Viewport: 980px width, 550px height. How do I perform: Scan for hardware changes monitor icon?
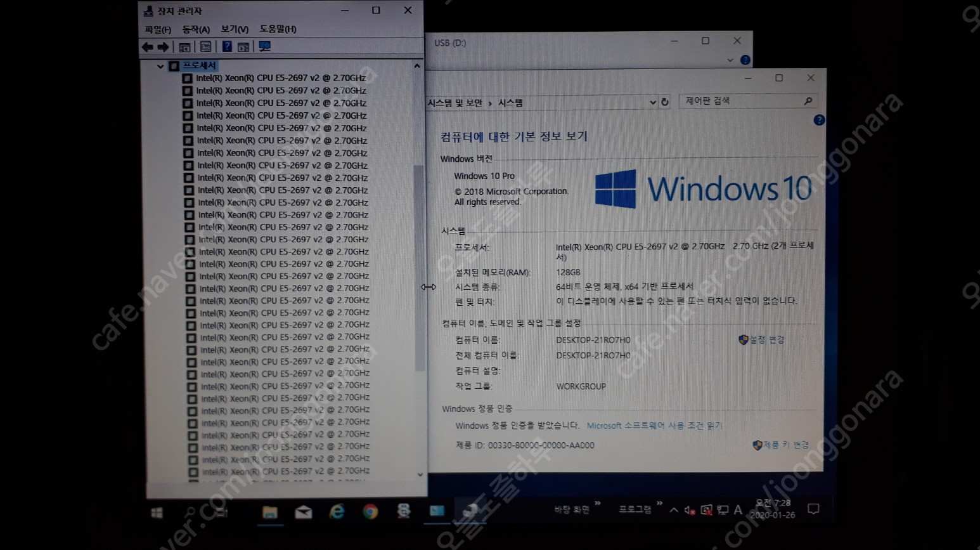pyautogui.click(x=265, y=46)
